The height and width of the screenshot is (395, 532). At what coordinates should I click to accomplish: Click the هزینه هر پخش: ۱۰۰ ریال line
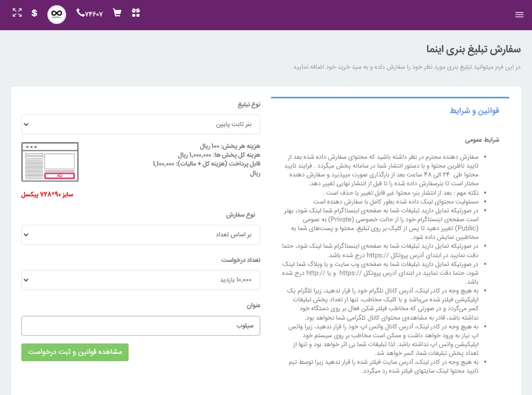tap(230, 146)
